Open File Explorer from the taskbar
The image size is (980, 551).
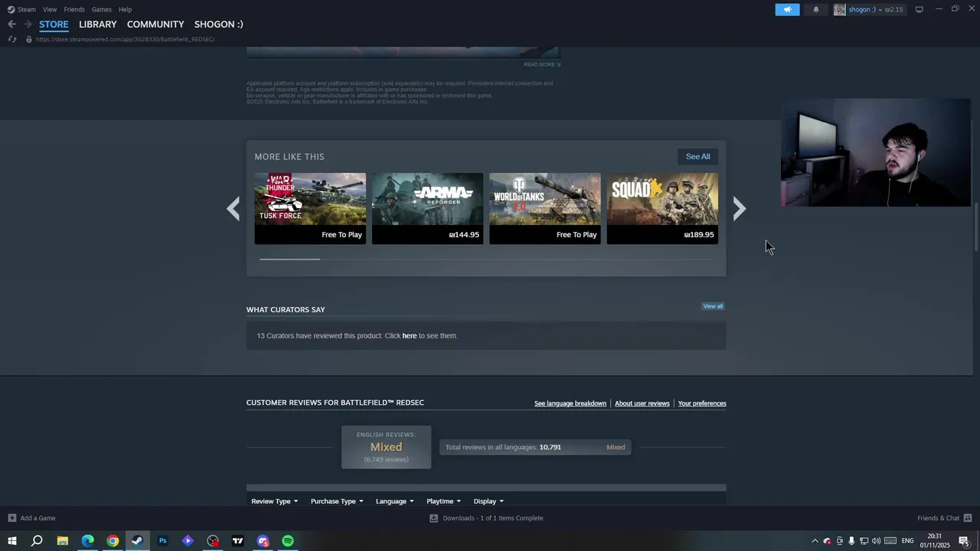click(62, 541)
